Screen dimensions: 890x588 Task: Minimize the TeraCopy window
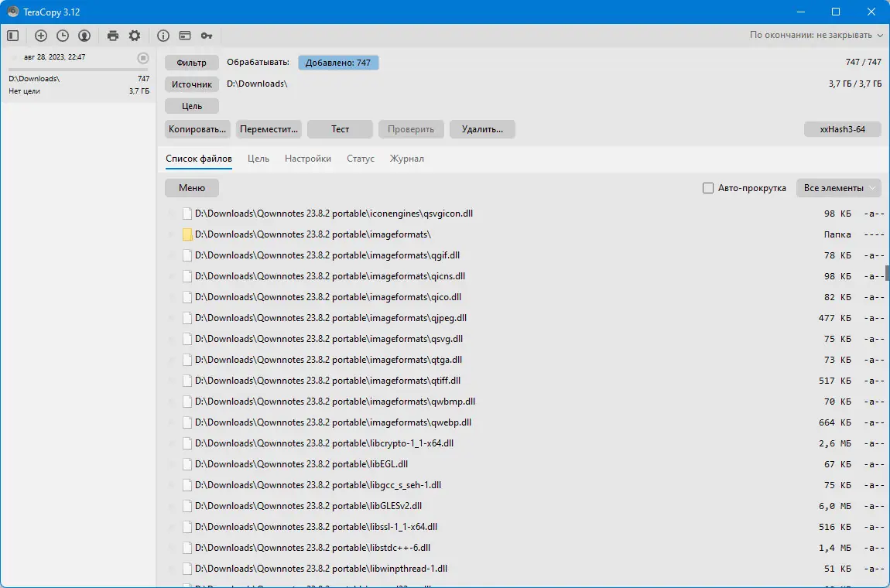point(802,12)
